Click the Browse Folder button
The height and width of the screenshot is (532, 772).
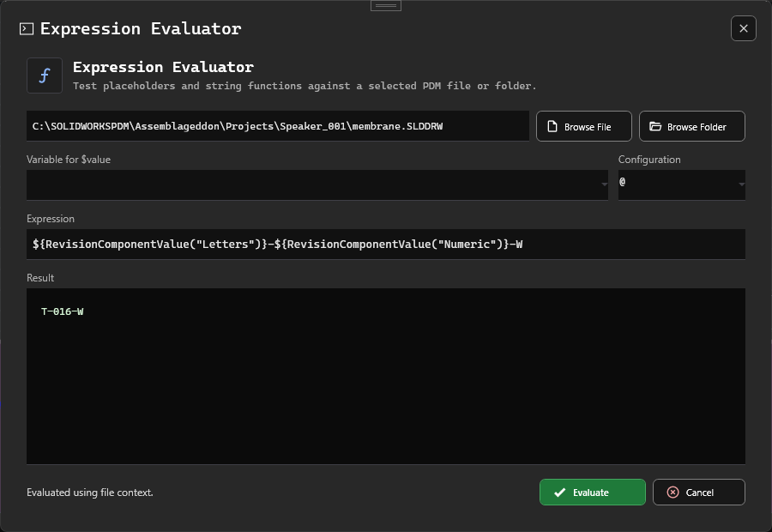click(x=691, y=127)
